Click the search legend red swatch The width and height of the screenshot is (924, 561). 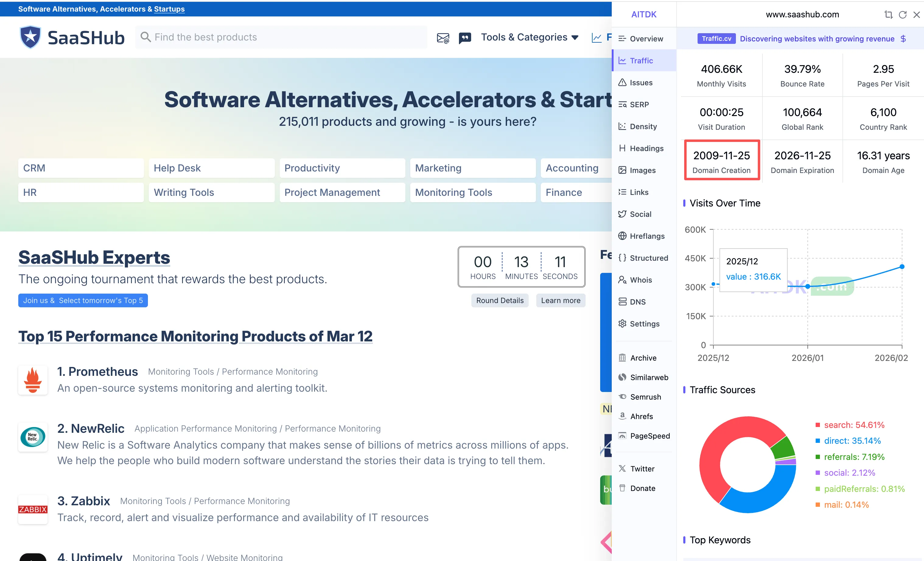pos(817,425)
